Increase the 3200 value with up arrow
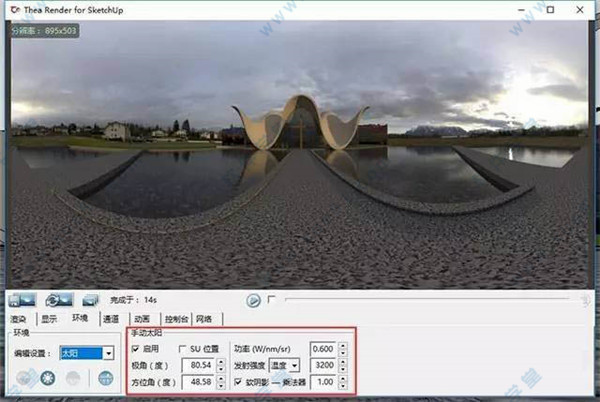The image size is (600, 402). pos(343,361)
